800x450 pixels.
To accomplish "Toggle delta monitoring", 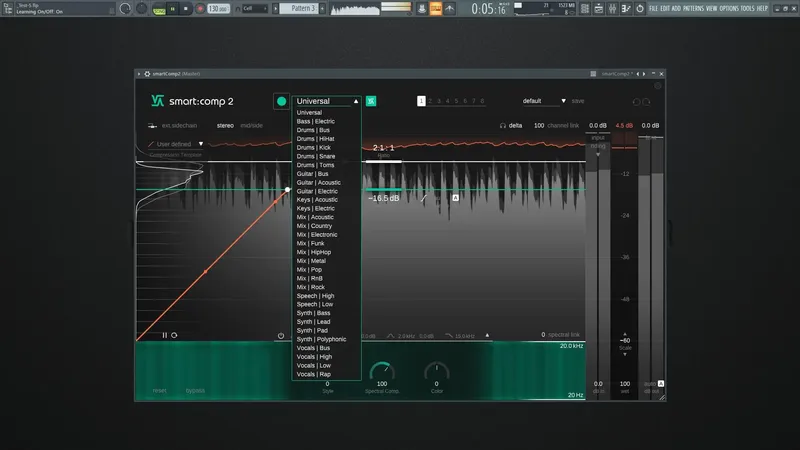I will (515, 126).
